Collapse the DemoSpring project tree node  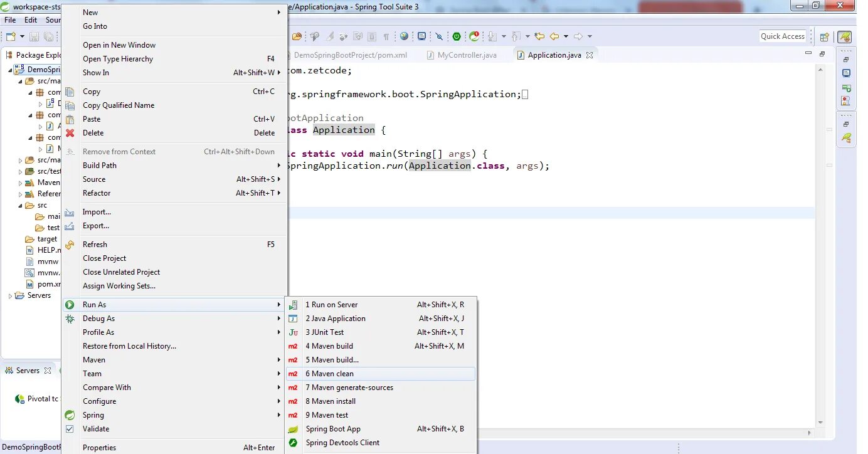click(10, 70)
